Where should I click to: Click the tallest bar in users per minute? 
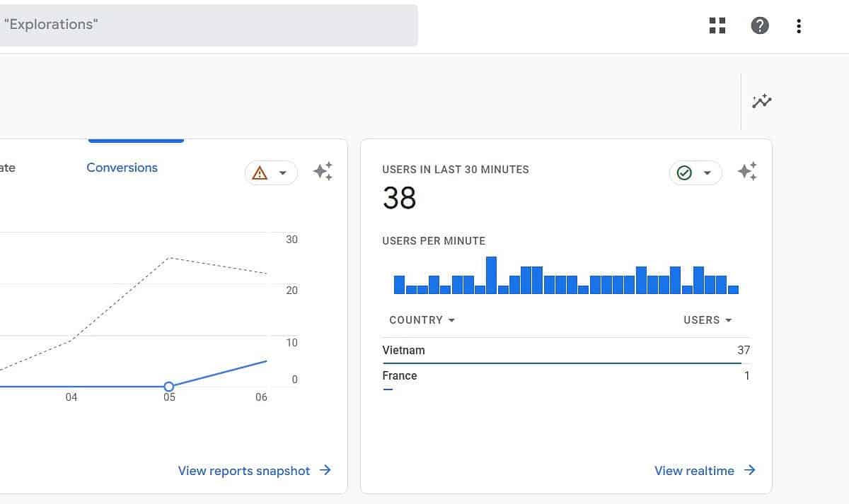(x=491, y=276)
